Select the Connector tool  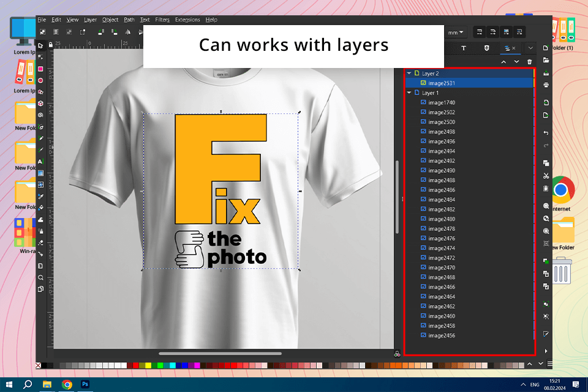click(40, 254)
